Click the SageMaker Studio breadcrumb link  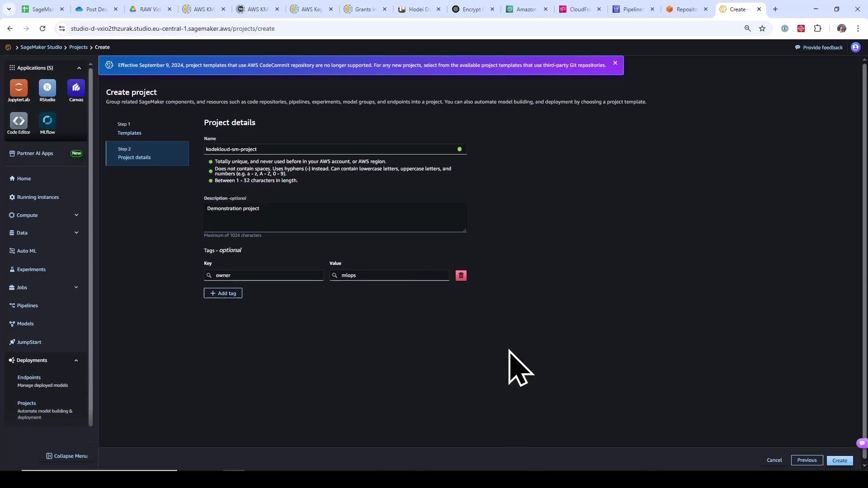(41, 47)
